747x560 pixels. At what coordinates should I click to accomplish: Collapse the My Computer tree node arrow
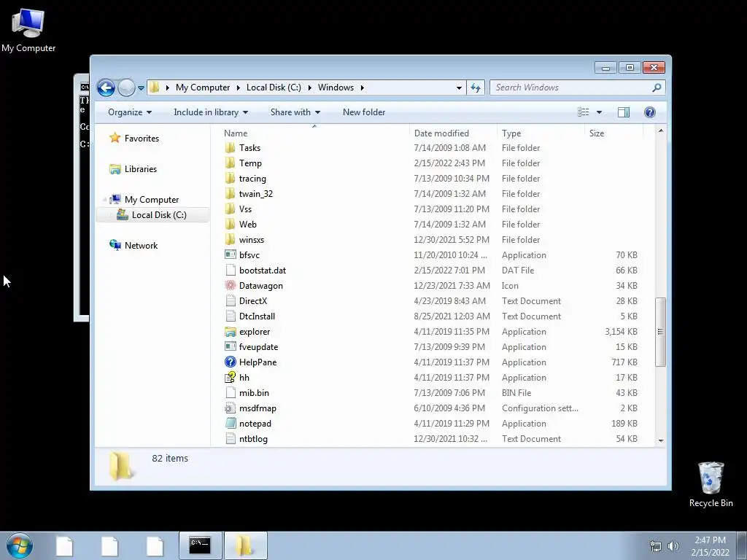tap(104, 200)
